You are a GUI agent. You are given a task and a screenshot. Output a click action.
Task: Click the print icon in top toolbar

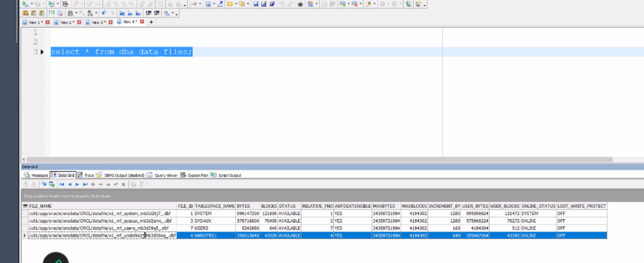(301, 4)
